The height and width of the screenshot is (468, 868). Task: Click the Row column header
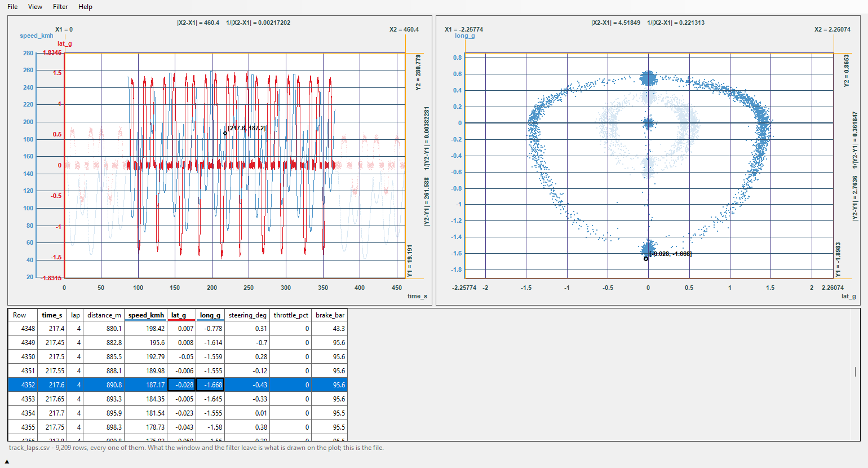click(x=23, y=315)
